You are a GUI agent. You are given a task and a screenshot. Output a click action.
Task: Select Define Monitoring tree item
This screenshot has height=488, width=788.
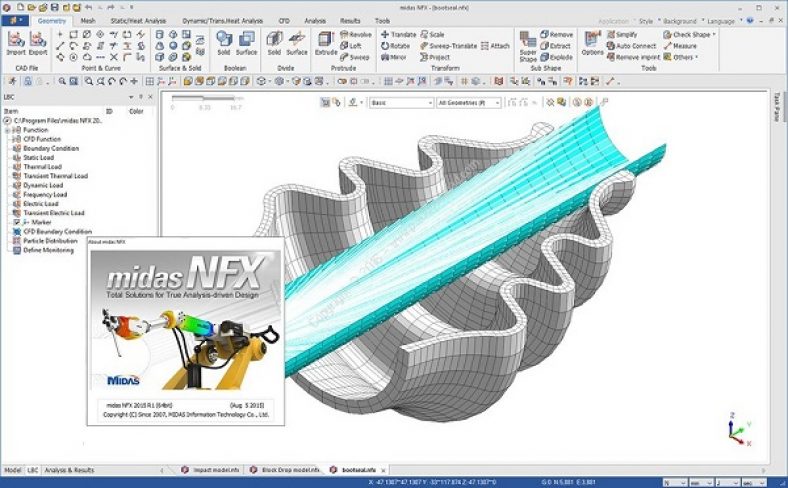[48, 250]
